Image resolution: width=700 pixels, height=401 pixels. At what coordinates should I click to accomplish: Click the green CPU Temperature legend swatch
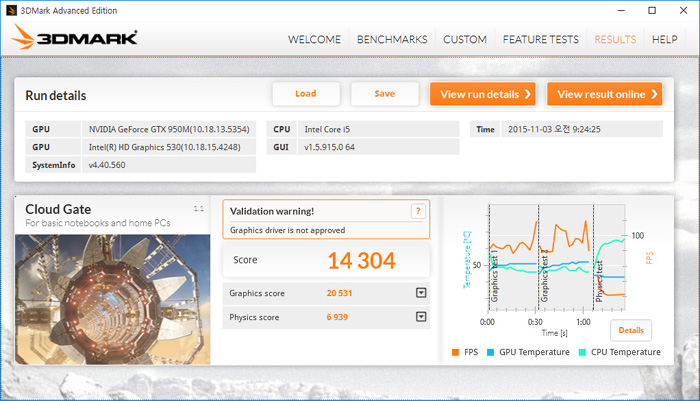point(581,352)
